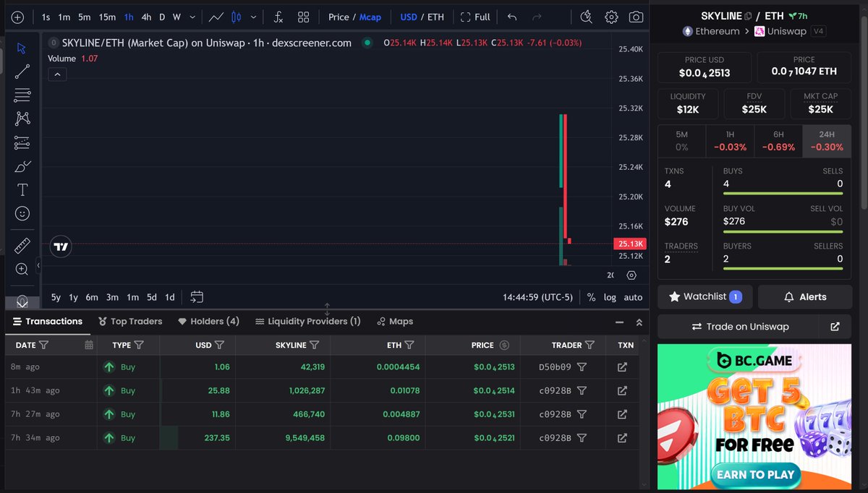Minimize the transactions panel dash icon
The height and width of the screenshot is (493, 868).
(x=619, y=322)
